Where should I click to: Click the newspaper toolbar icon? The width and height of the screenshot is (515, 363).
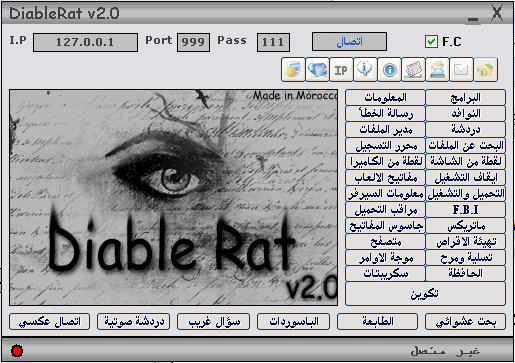413,70
